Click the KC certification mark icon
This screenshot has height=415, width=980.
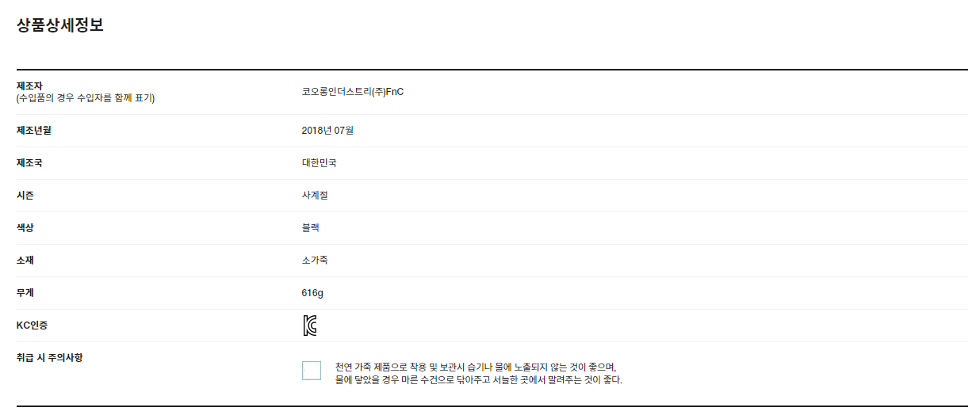(310, 326)
